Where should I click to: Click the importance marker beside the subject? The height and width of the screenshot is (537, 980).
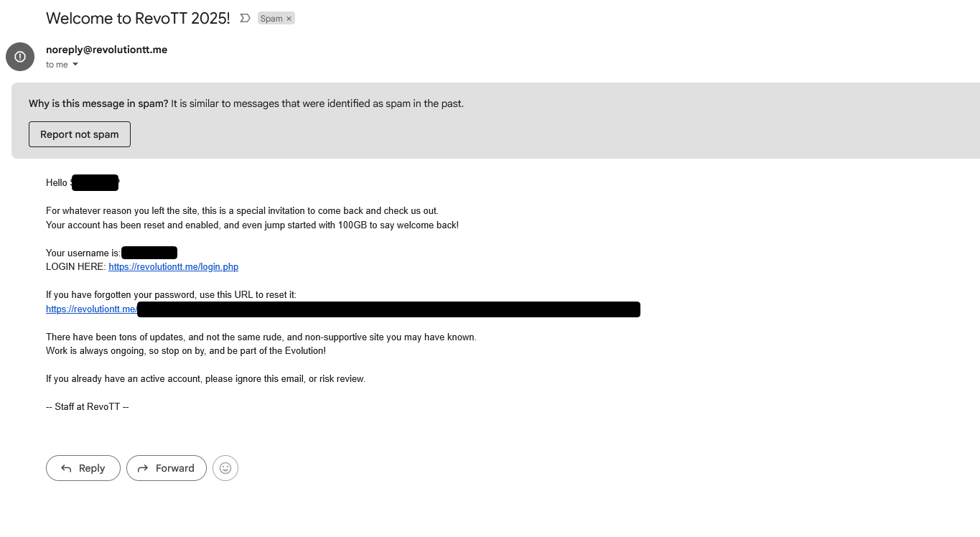click(245, 19)
